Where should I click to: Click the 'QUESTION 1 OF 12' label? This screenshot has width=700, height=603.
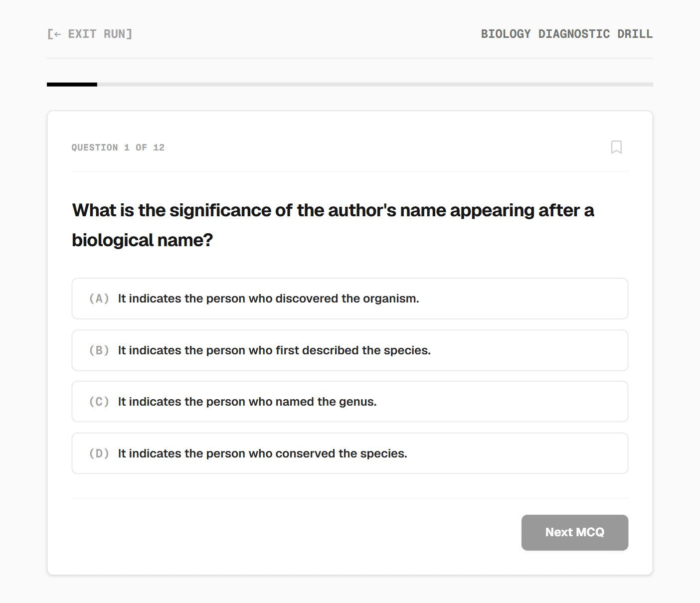point(118,148)
